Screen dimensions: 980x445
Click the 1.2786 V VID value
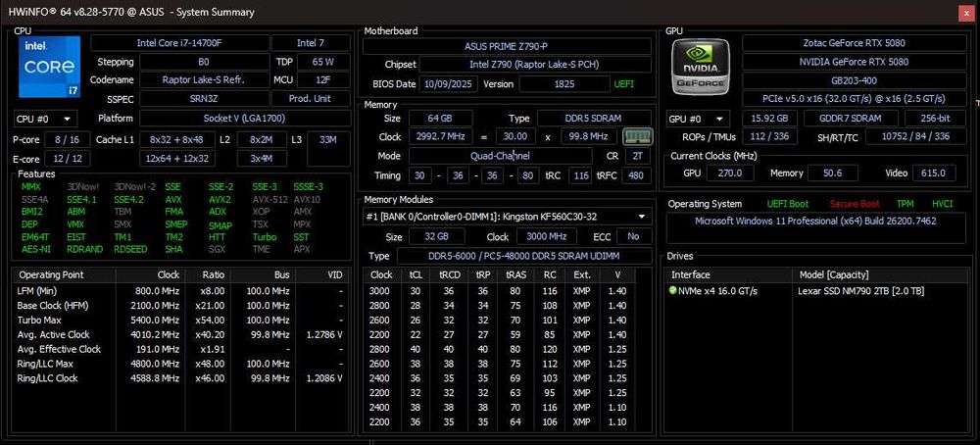[324, 334]
